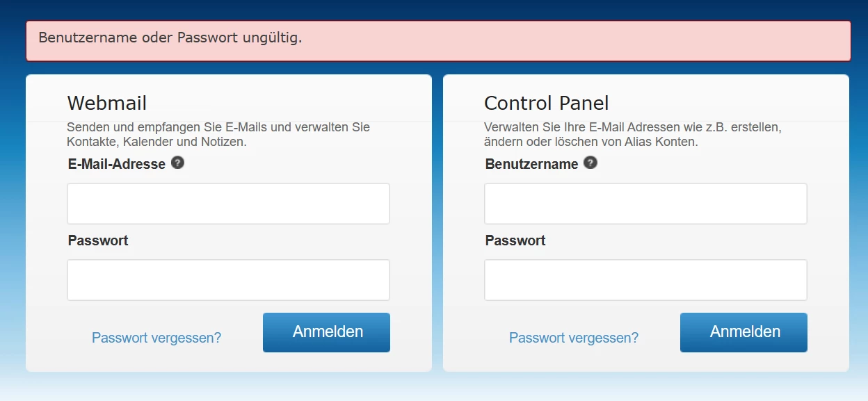The width and height of the screenshot is (868, 401).
Task: Click the 'Benutzername oder Passwort ungültig' error banner
Action: tap(438, 40)
